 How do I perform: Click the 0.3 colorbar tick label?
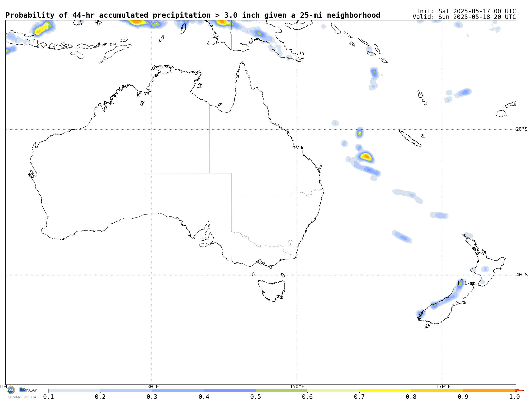(152, 397)
